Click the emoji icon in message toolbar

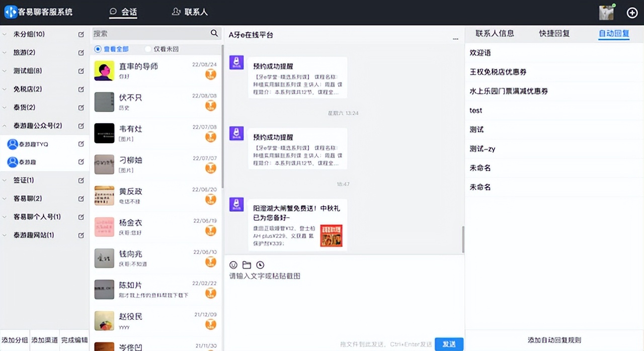(x=233, y=265)
